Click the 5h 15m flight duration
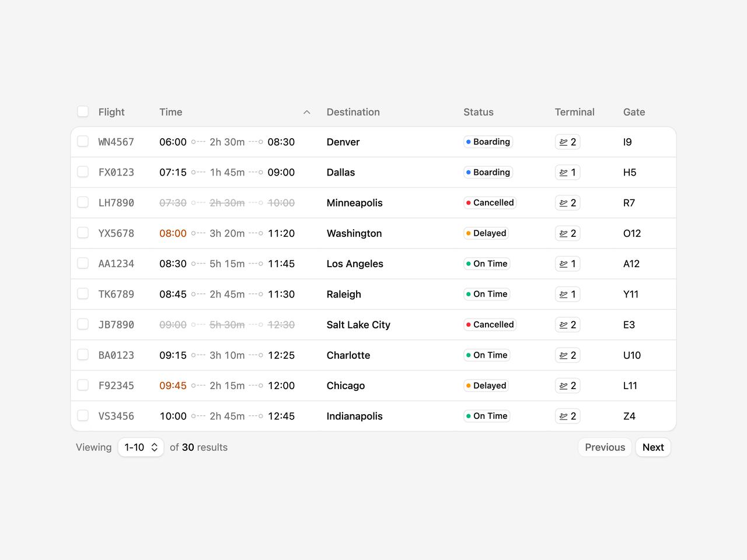Screen dimensions: 747x560 pyautogui.click(x=227, y=264)
